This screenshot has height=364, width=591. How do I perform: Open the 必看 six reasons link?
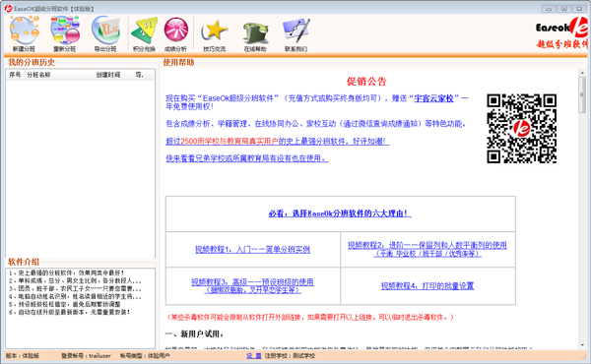[340, 213]
